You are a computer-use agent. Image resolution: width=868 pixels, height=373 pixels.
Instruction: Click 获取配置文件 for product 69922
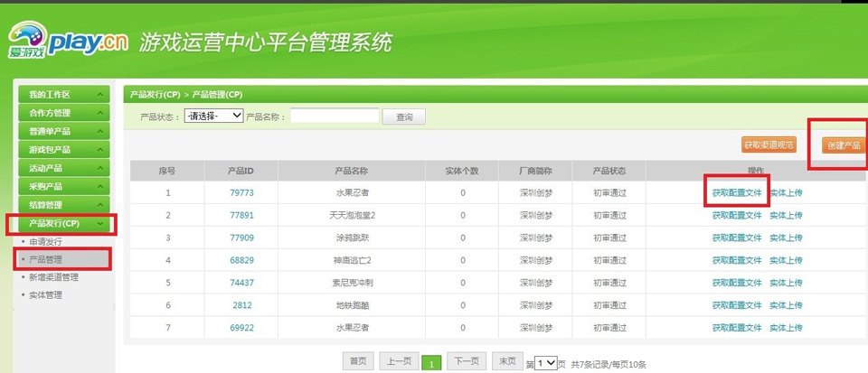[x=737, y=328]
